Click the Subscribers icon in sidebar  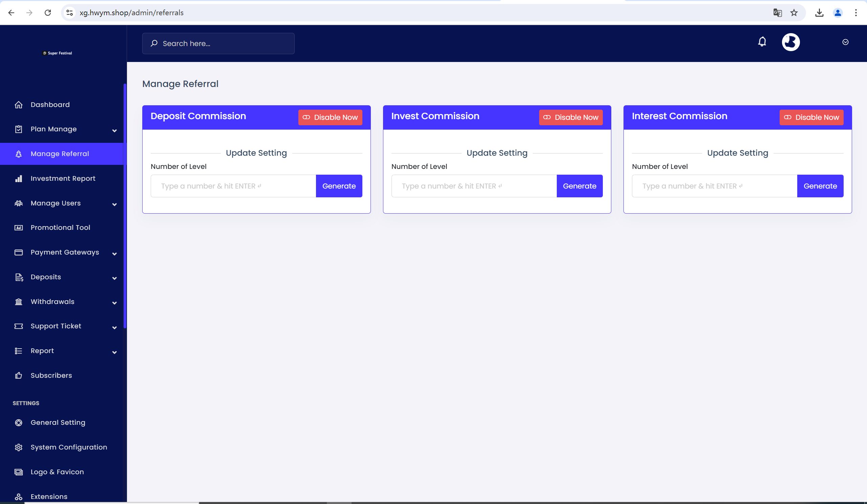click(19, 375)
